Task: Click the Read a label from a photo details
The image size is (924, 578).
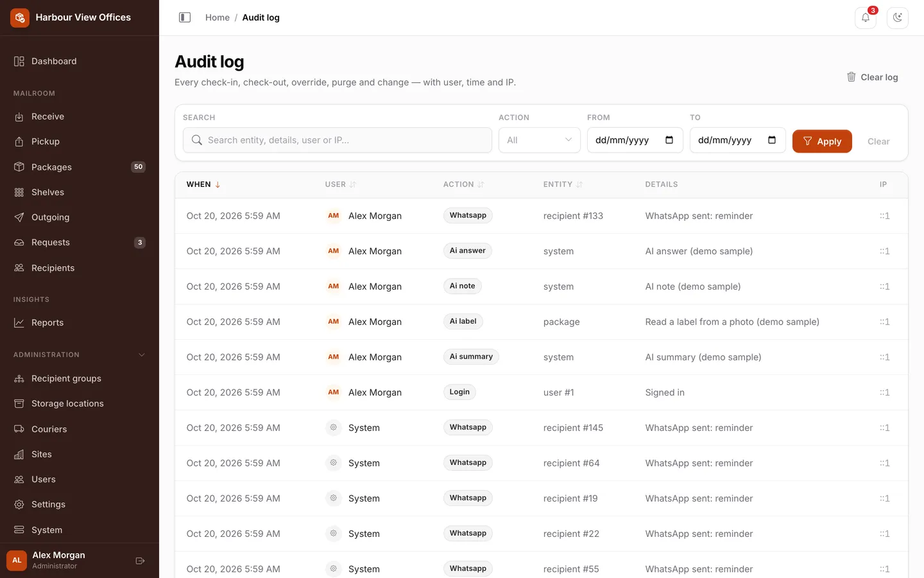Action: click(x=732, y=322)
